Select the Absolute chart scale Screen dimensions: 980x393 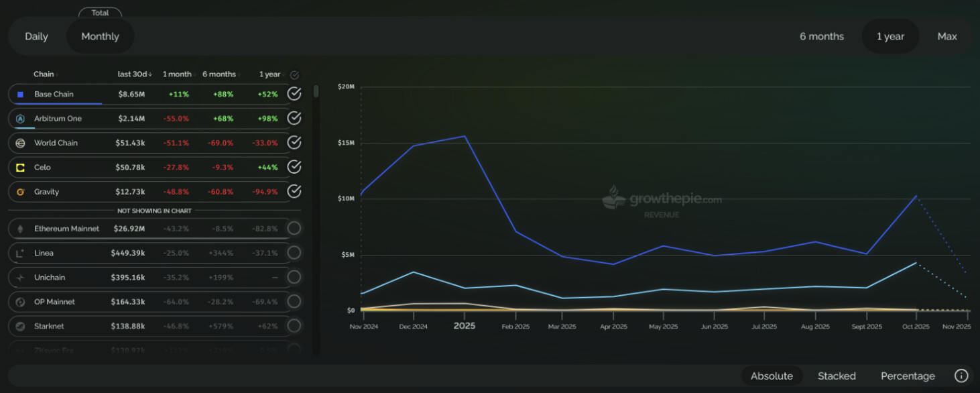[x=772, y=376]
